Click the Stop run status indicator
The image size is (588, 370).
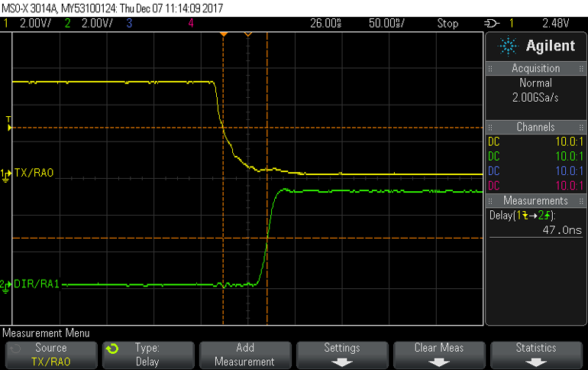(447, 24)
